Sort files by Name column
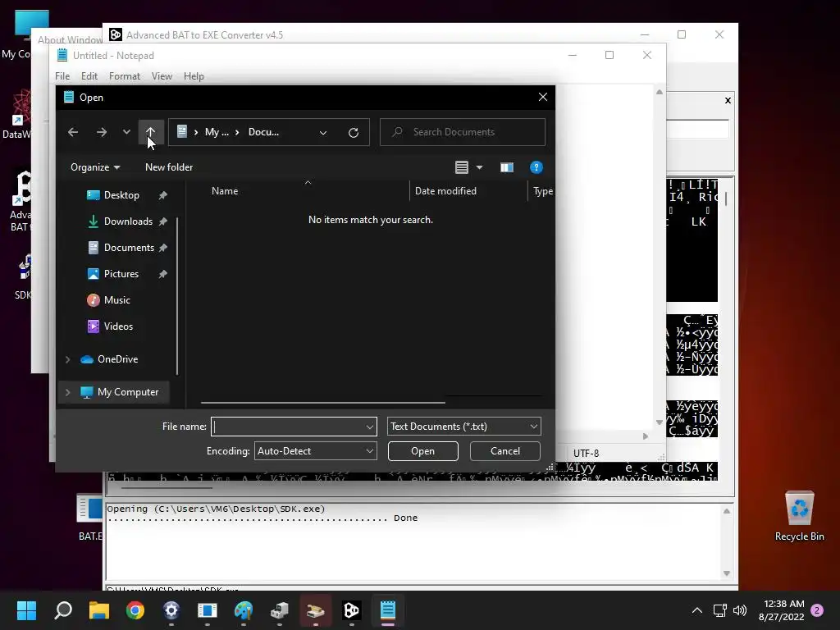The width and height of the screenshot is (840, 630). (x=225, y=191)
